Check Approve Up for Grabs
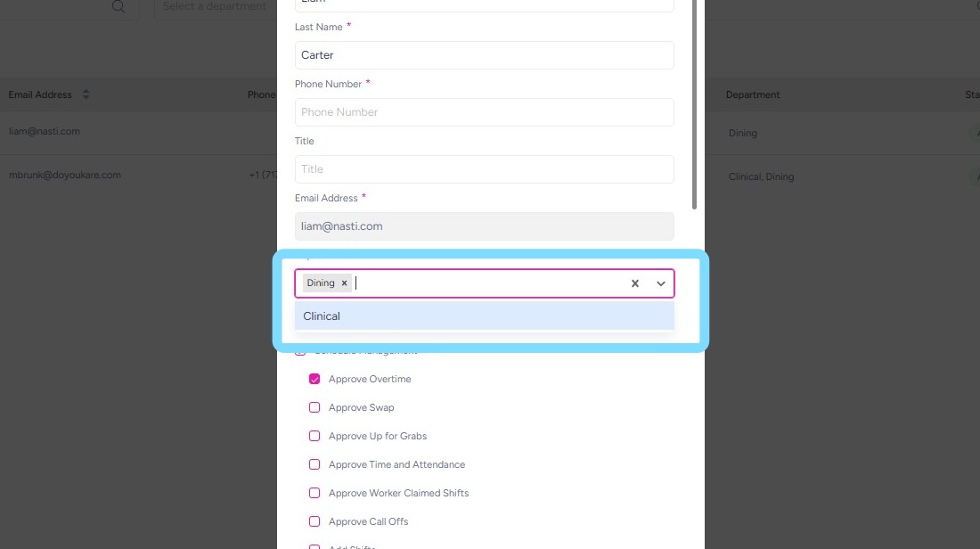Image resolution: width=980 pixels, height=549 pixels. click(314, 436)
